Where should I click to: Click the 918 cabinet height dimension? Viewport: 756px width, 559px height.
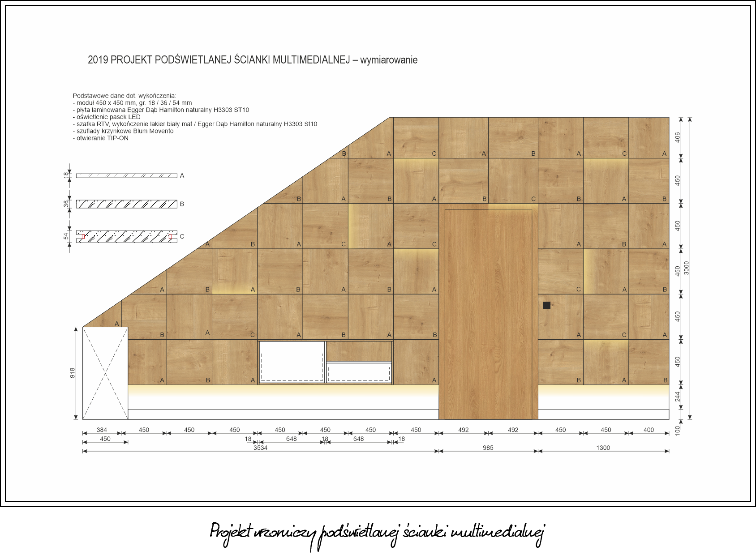73,373
